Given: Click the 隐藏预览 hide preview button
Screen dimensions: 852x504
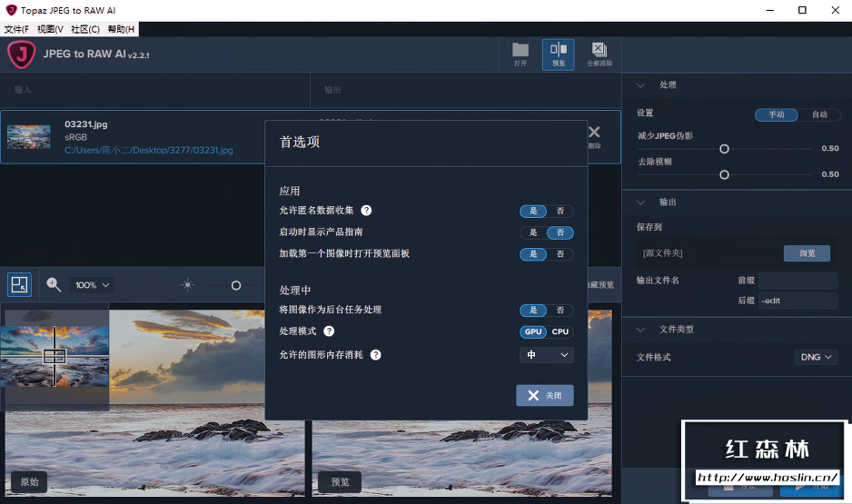Looking at the screenshot, I should 601,285.
